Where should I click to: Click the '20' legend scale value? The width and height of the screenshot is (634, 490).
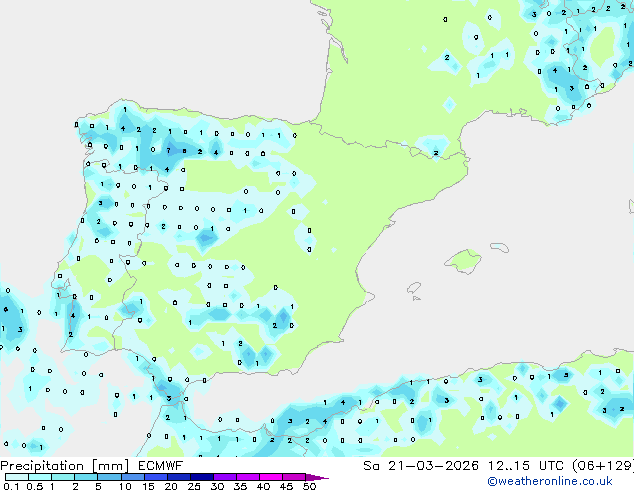pos(171,486)
